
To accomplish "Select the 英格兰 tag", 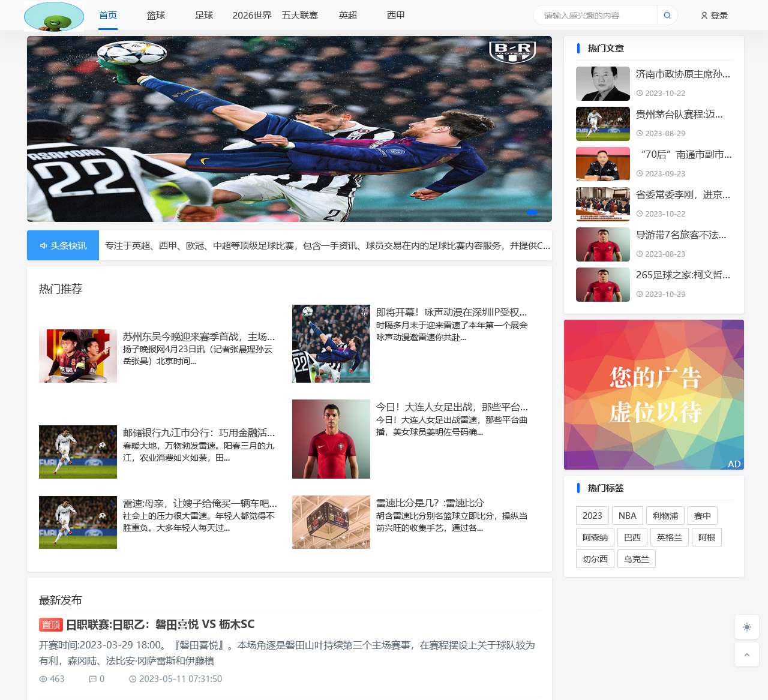I will [x=670, y=537].
